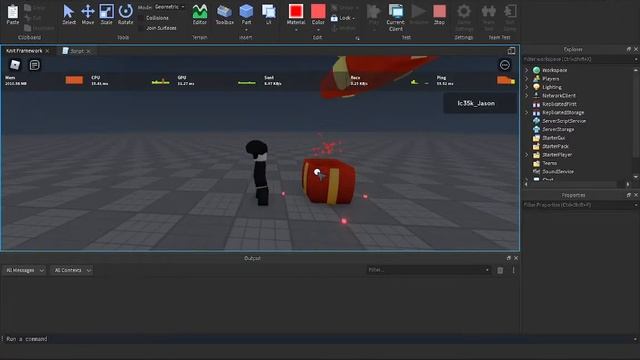Clear the Output log with trash icon
640x360 pixels.
pyautogui.click(x=500, y=270)
